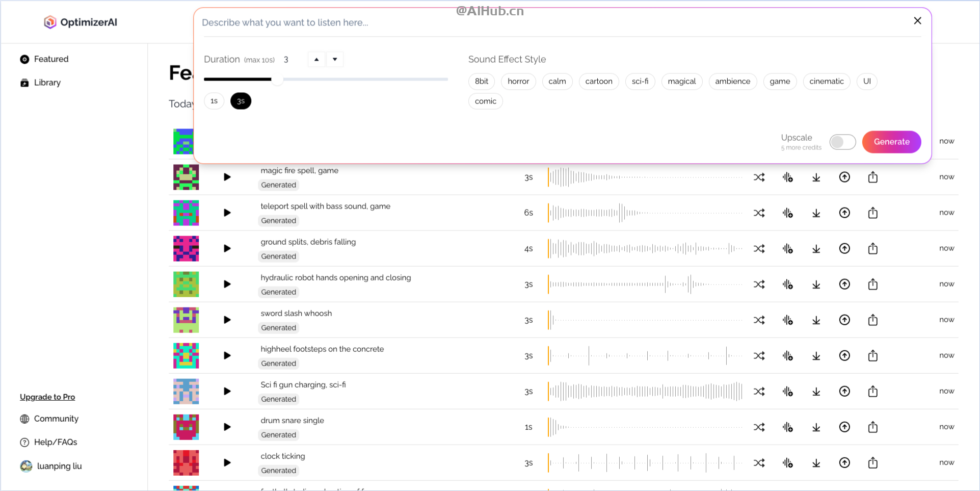The image size is (980, 491).
Task: Click the hydraulic robot hands thumbnail
Action: tap(186, 285)
